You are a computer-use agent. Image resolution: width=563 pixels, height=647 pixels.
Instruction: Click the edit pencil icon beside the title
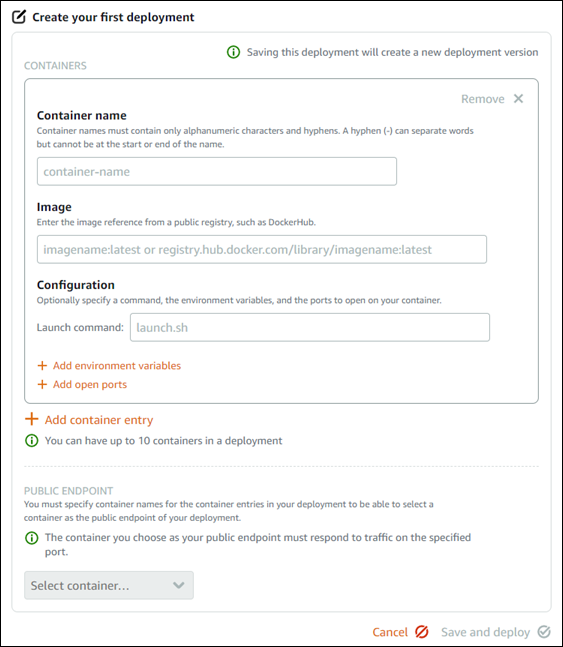tap(19, 17)
